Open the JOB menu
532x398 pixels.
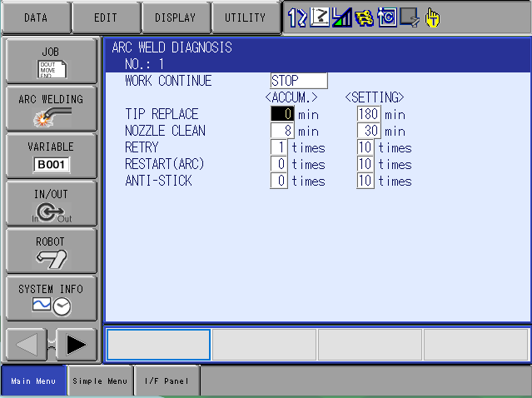point(52,61)
